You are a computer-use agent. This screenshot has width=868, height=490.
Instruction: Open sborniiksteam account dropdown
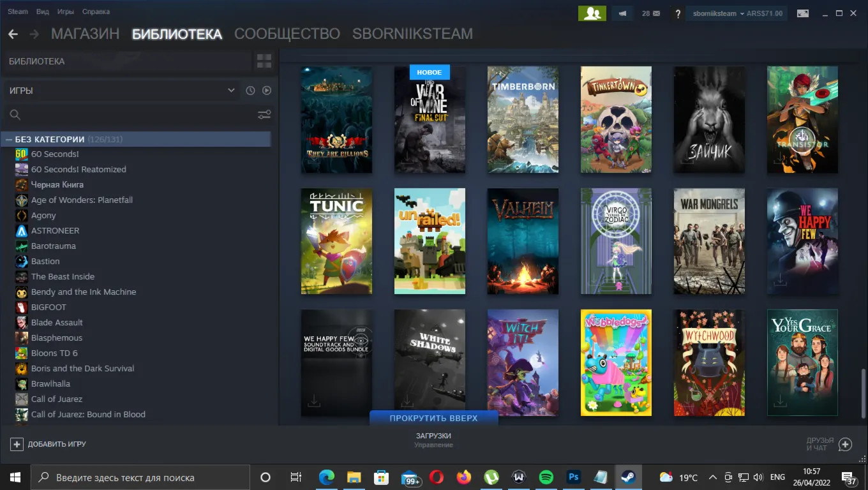pyautogui.click(x=737, y=13)
